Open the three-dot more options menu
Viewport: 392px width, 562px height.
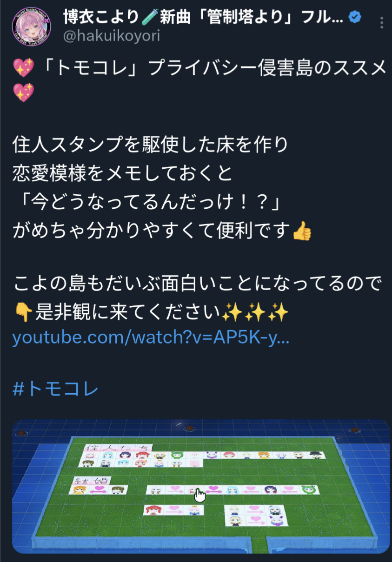coord(382,22)
